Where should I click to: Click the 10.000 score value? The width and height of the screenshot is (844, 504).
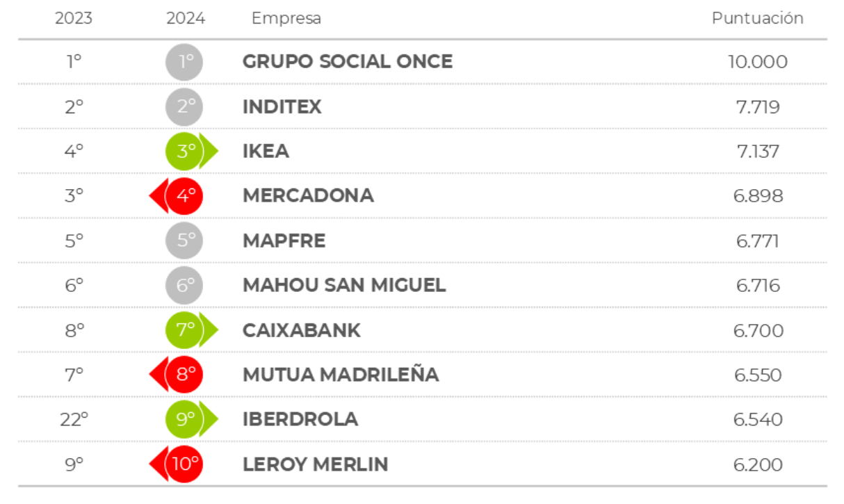pyautogui.click(x=758, y=62)
